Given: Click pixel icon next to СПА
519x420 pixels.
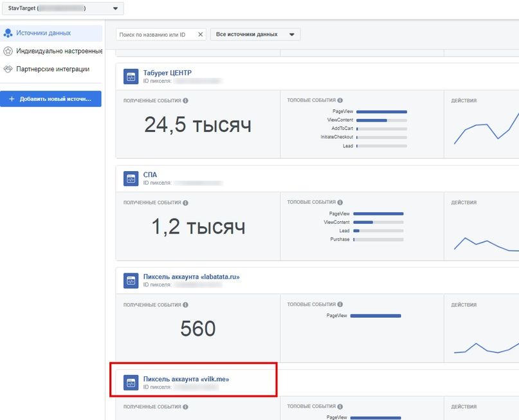Looking at the screenshot, I should [131, 179].
